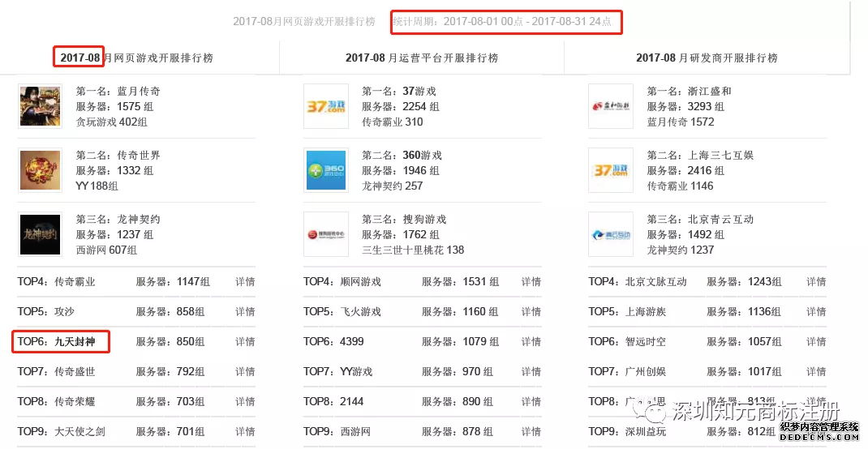The height and width of the screenshot is (449, 868).
Task: Click the TOP4: 顺网游戏 entry
Action: (x=342, y=282)
